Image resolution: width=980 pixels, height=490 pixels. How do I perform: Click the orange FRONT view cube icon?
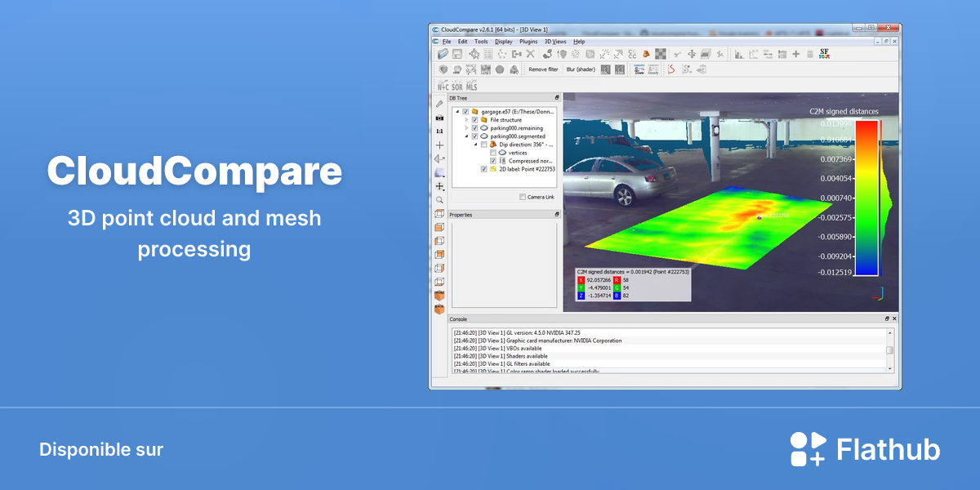tap(439, 294)
